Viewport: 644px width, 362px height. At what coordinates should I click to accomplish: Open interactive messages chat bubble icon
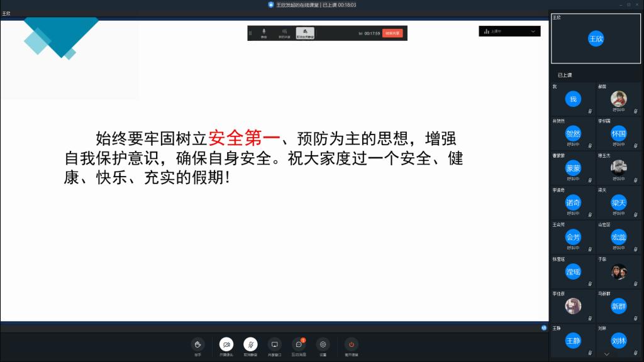tap(299, 345)
